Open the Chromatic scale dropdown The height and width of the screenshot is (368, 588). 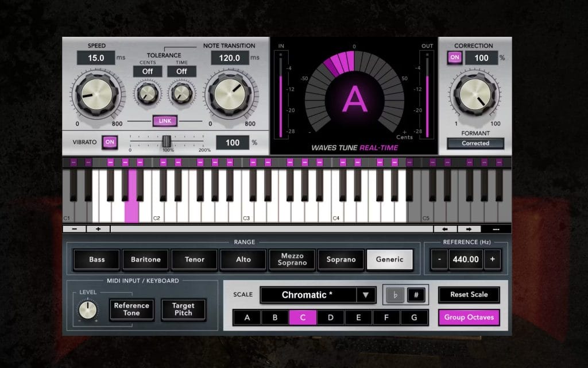(318, 295)
